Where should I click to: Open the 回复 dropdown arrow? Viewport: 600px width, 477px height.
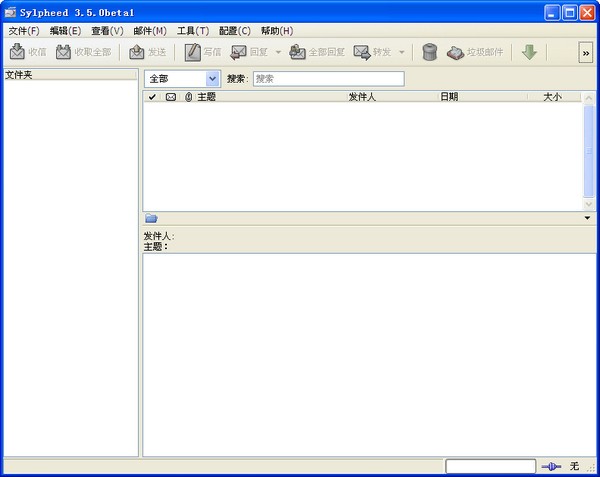279,52
